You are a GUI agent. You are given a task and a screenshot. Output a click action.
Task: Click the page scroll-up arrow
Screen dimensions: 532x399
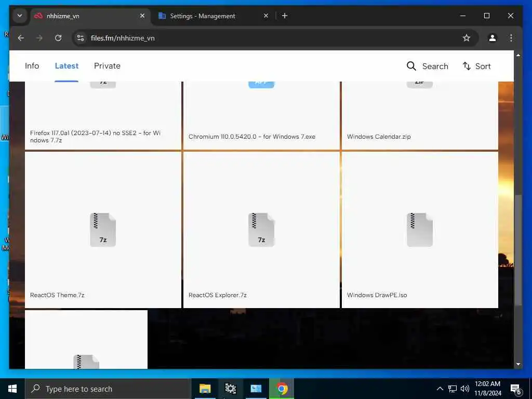click(518, 55)
